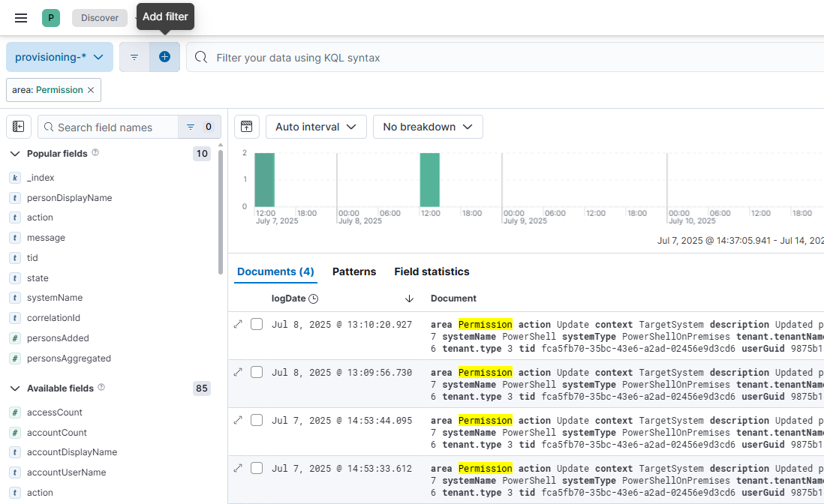Click the text type icon beside message
Viewport: 824px width, 504px height.
pos(15,238)
